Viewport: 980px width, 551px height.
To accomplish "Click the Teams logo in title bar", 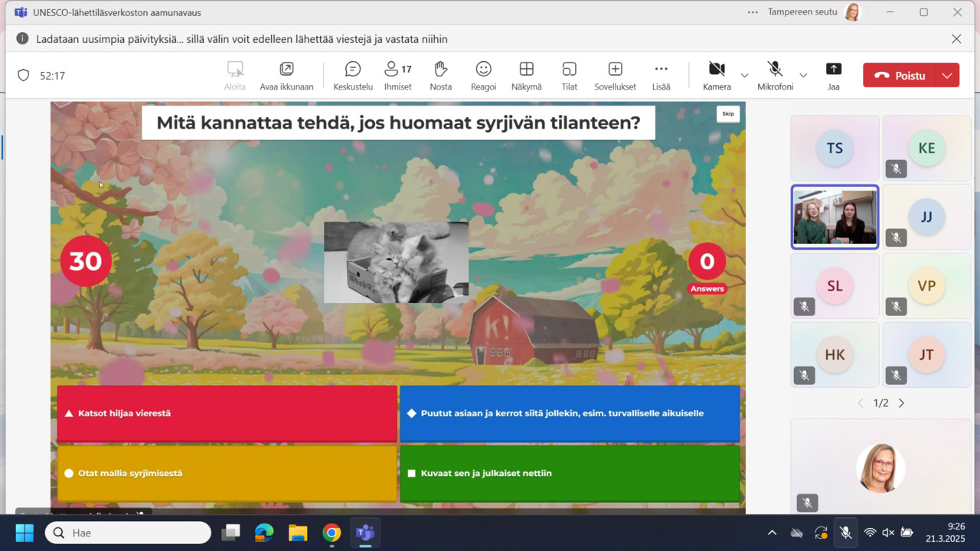I will (21, 12).
